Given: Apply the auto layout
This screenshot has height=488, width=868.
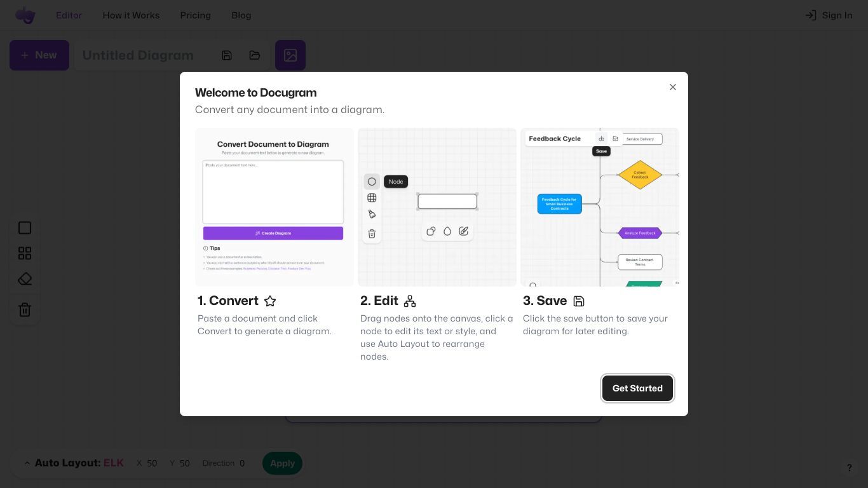Looking at the screenshot, I should 282,463.
